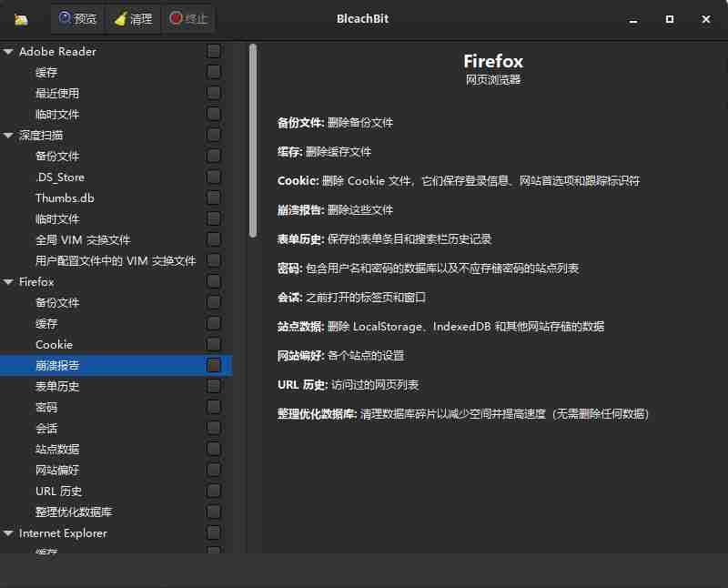Open the BleachBit application menu icon
Image resolution: width=728 pixels, height=588 pixels.
point(21,19)
